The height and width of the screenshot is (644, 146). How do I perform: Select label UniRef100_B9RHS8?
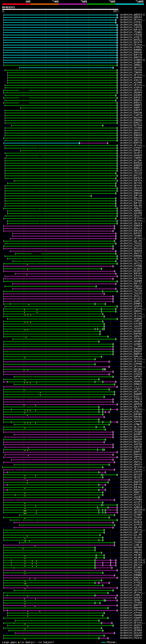131,135
